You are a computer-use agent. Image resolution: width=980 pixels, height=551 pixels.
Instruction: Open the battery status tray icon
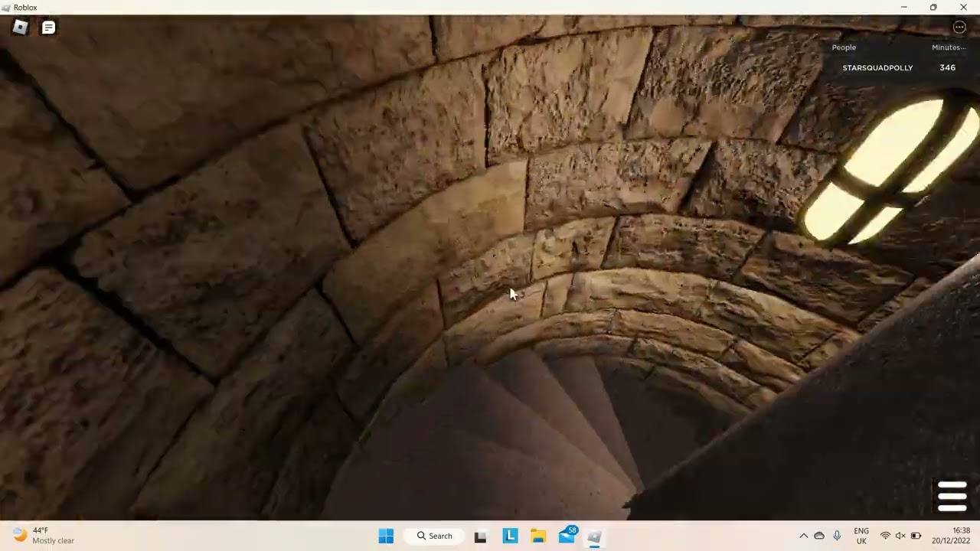916,536
